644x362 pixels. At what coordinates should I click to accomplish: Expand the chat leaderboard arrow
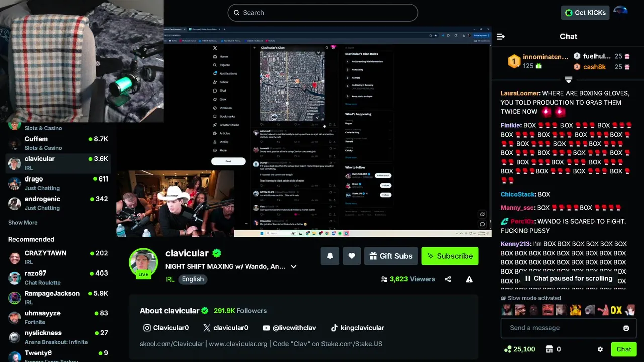coord(568,80)
